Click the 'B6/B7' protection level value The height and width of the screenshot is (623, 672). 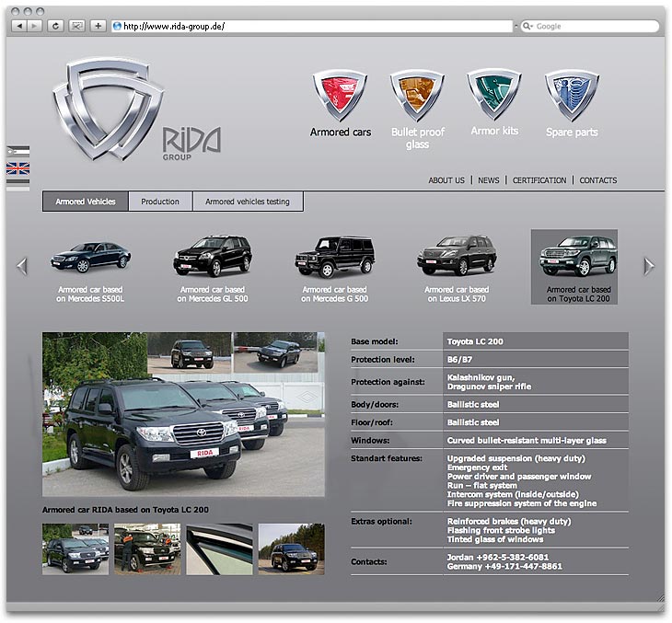(459, 360)
